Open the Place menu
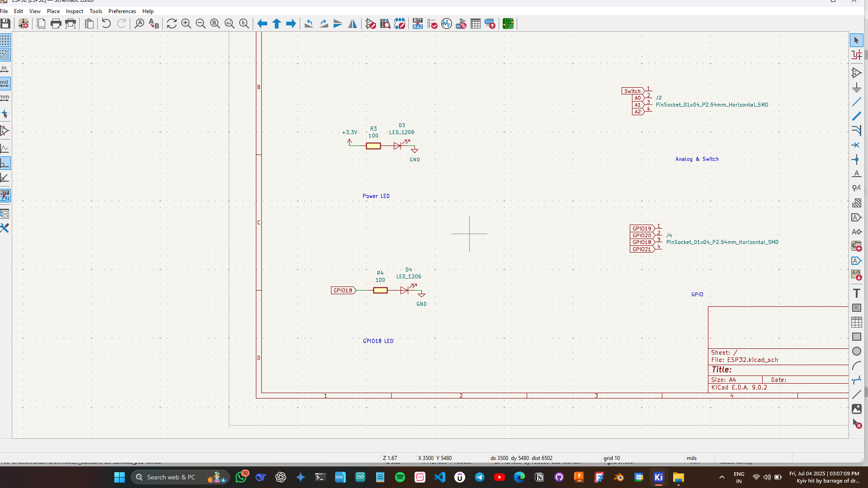The width and height of the screenshot is (868, 488). tap(53, 11)
